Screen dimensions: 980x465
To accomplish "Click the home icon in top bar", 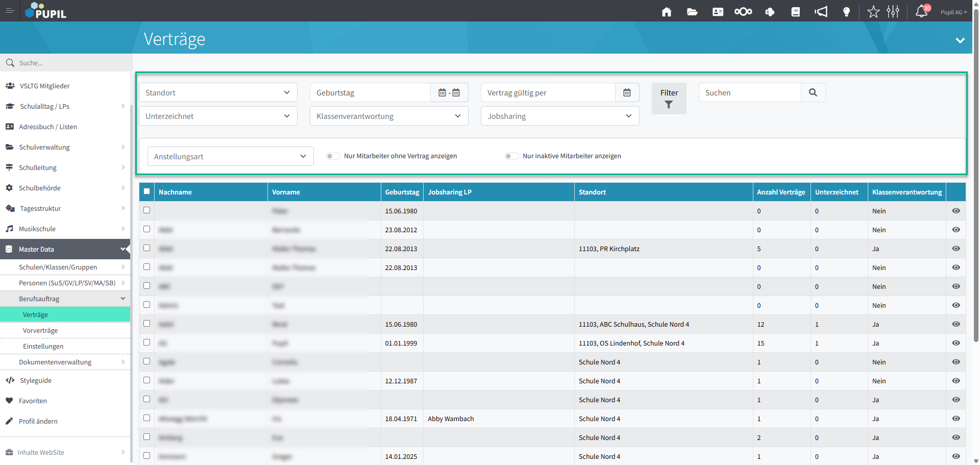I will coord(667,12).
